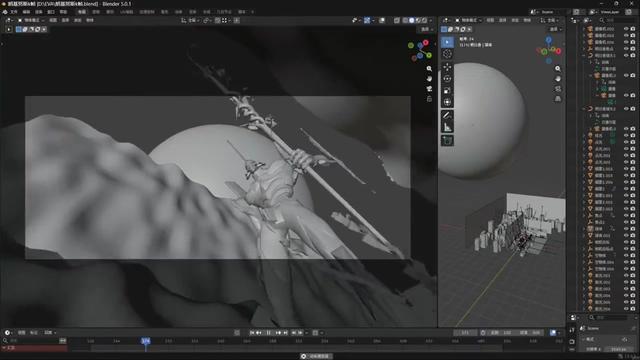Click the pan hand icon in left viewport
The image size is (640, 360).
coord(429,78)
